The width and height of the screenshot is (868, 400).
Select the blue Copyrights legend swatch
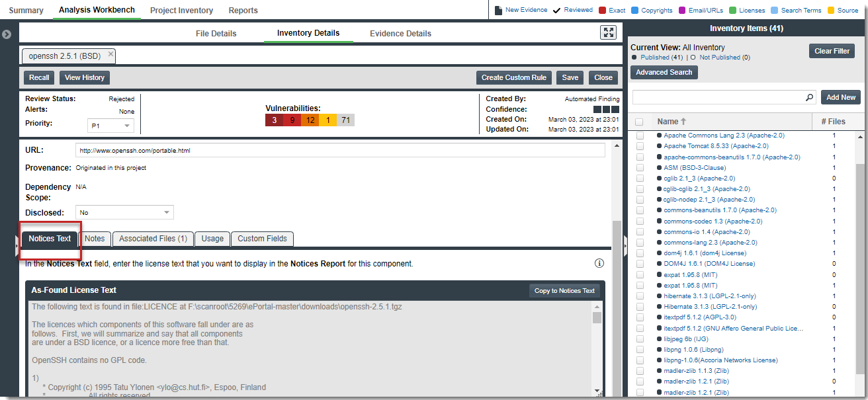click(634, 10)
